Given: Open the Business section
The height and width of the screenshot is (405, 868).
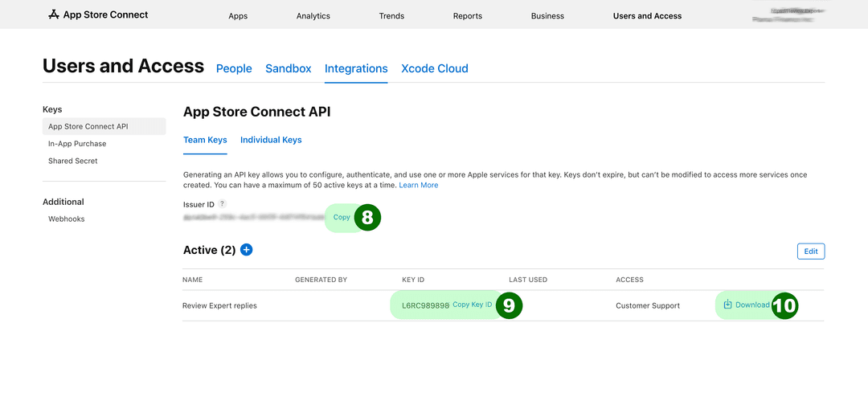Looking at the screenshot, I should click(547, 16).
